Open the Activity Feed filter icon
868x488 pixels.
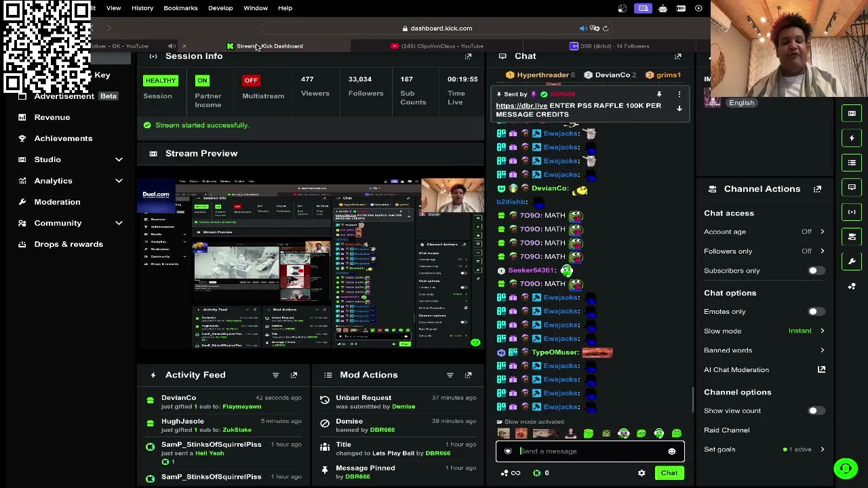click(275, 375)
